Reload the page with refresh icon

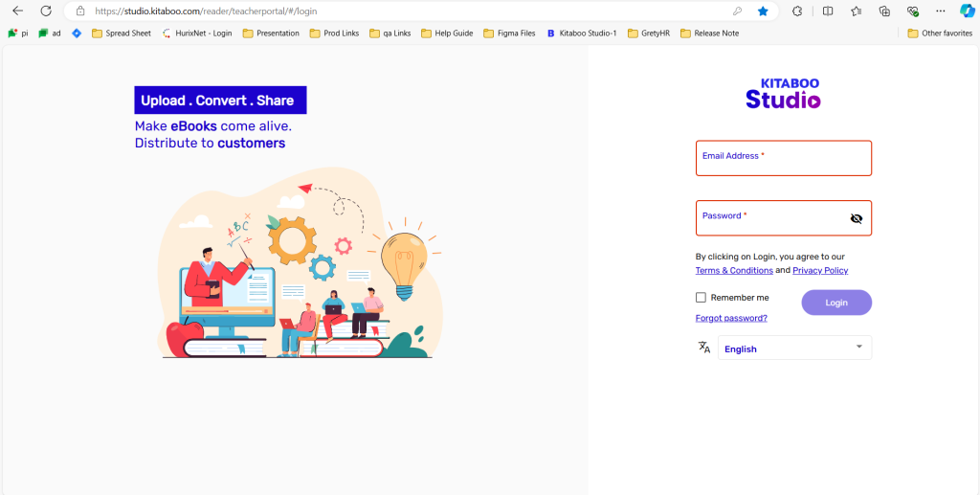pos(46,11)
